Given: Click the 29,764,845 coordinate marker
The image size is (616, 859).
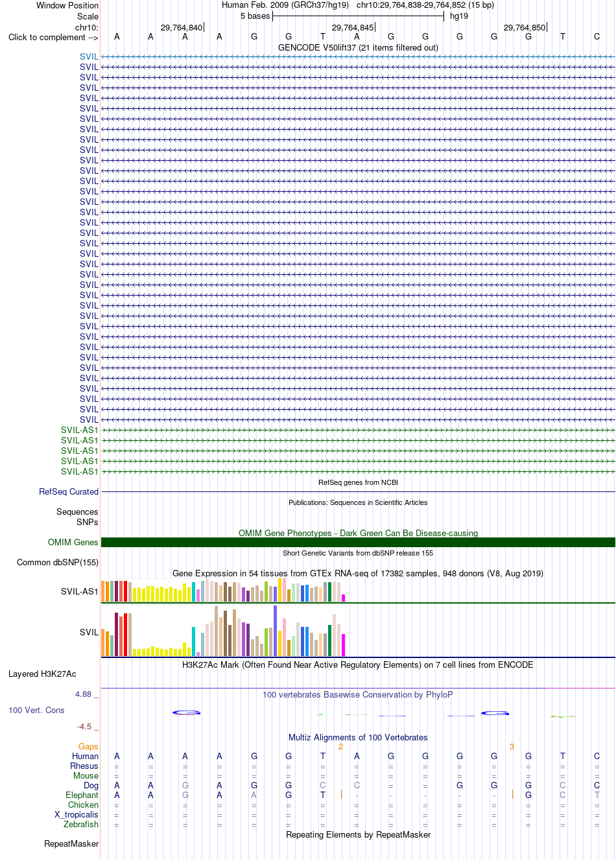Looking at the screenshot, I should 353,27.
